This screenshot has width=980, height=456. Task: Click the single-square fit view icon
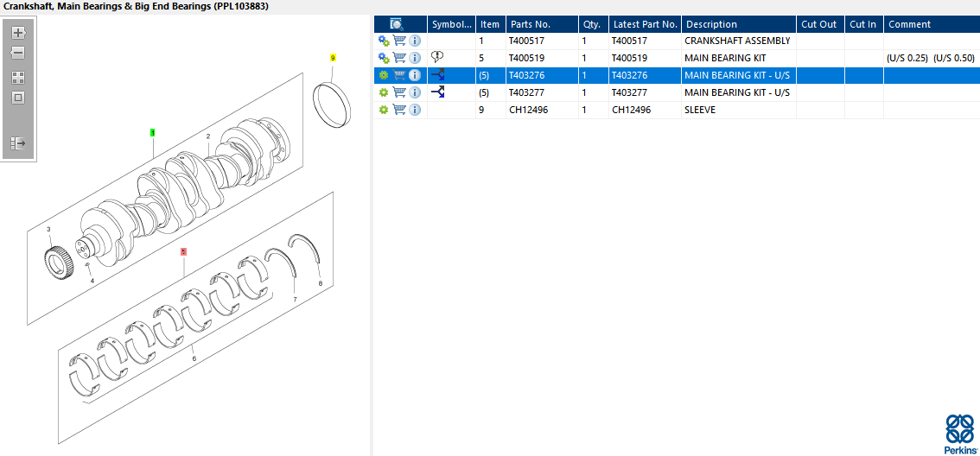click(18, 98)
